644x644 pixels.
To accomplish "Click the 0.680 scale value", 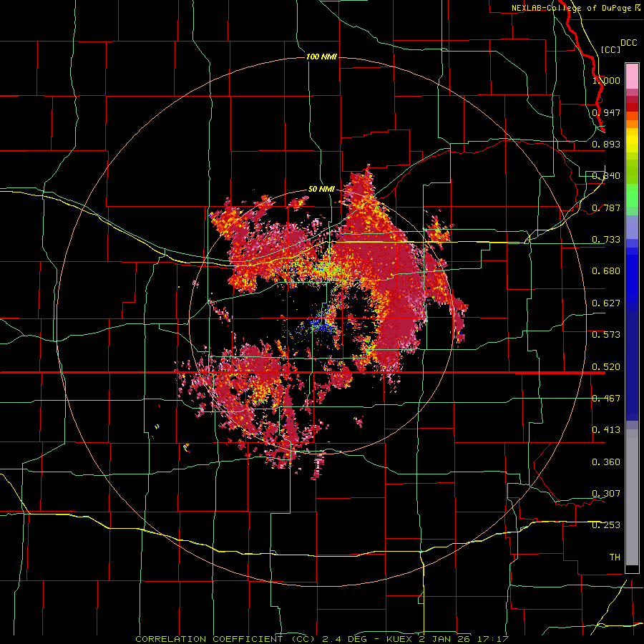I will [606, 271].
